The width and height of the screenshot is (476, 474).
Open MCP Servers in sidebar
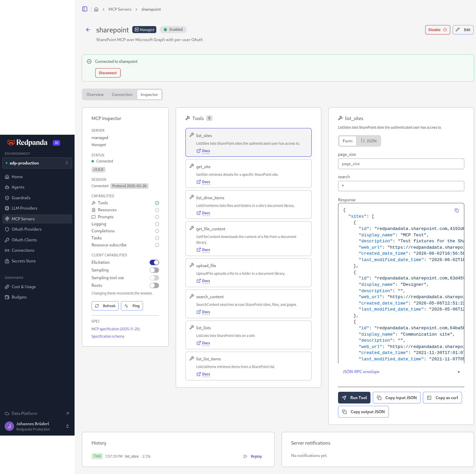tap(37, 219)
